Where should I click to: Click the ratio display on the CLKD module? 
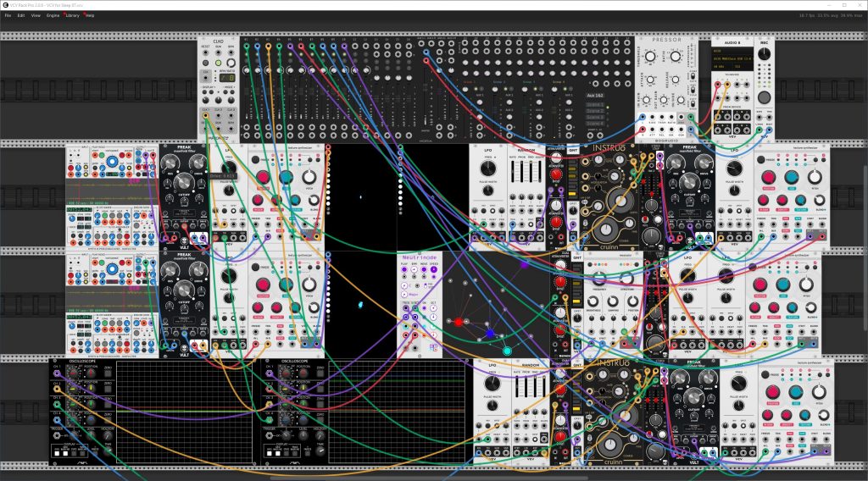coord(227,78)
